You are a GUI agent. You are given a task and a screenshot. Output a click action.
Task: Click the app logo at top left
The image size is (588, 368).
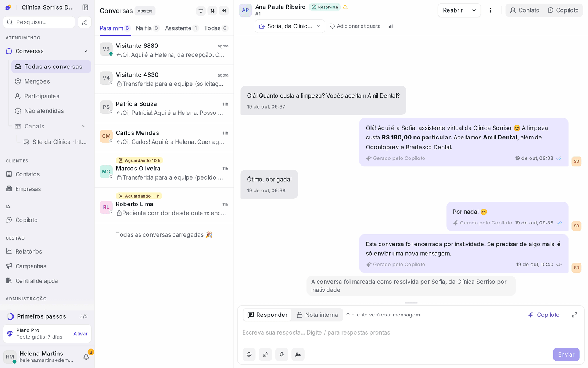point(8,7)
